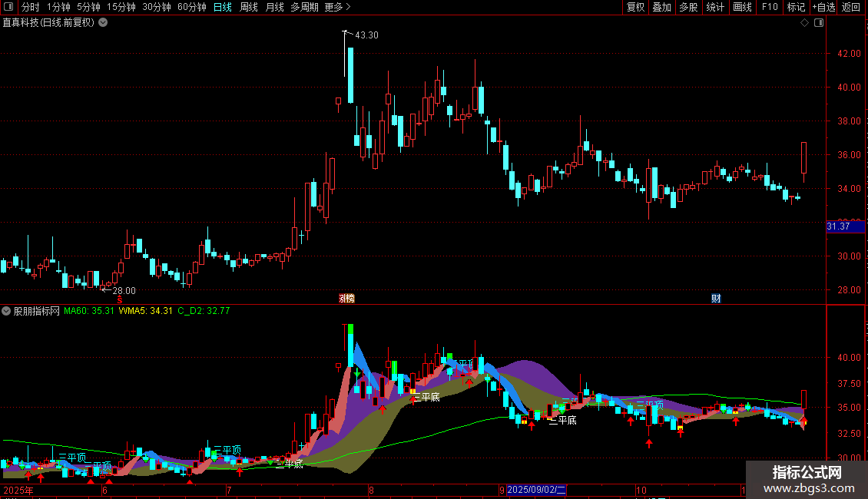
Task: Toggle the left sidebar panel icon
Action: pos(8,7)
